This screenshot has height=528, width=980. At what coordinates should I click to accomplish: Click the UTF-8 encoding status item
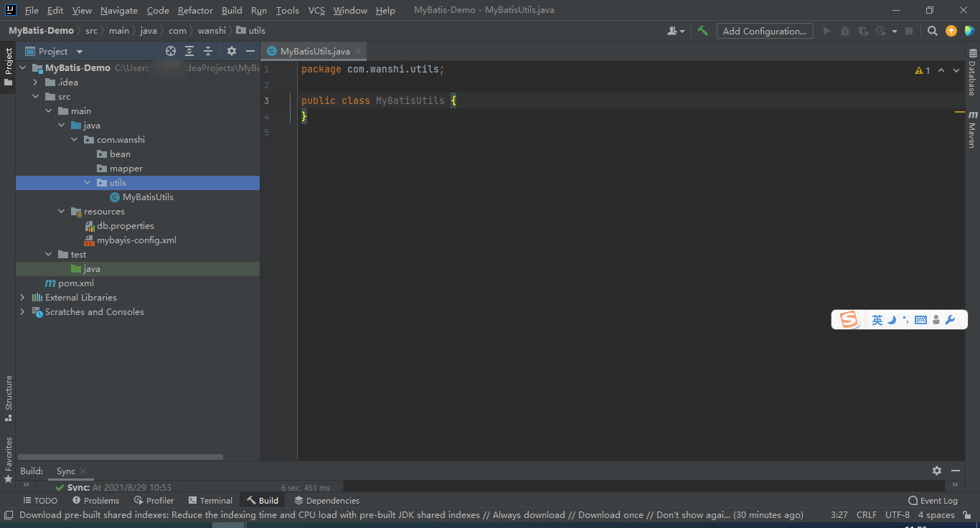(897, 515)
